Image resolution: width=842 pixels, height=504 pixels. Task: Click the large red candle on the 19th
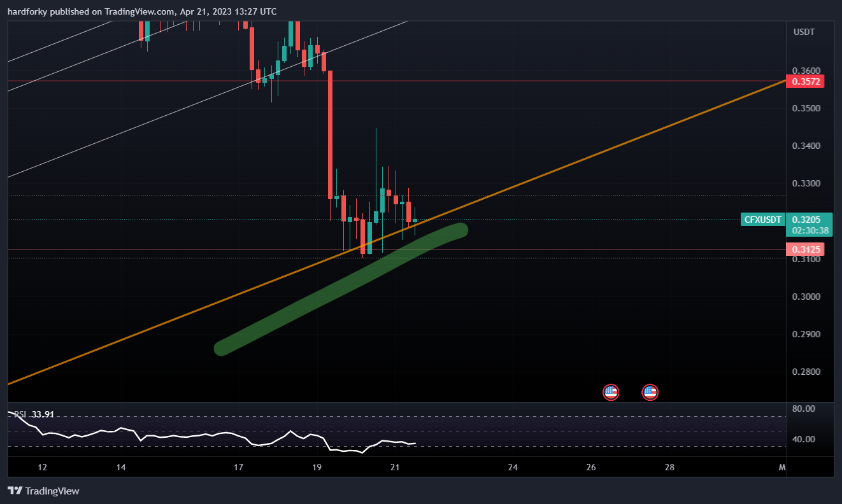tap(330, 134)
